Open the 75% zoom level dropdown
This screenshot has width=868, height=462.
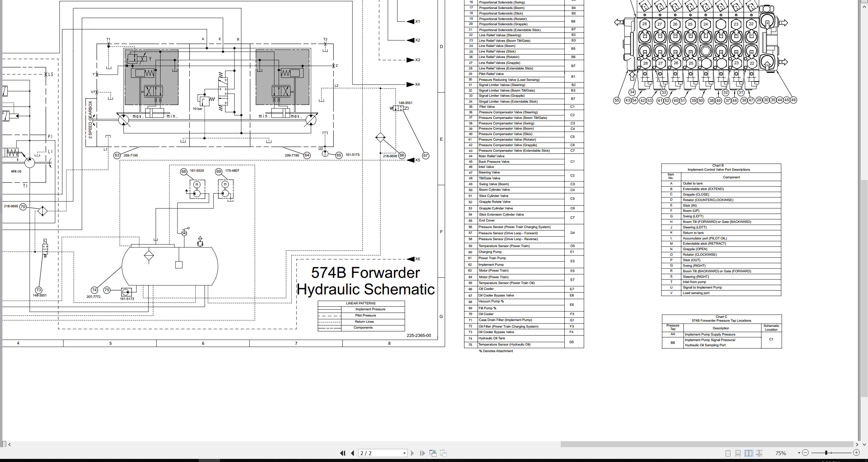(799, 453)
